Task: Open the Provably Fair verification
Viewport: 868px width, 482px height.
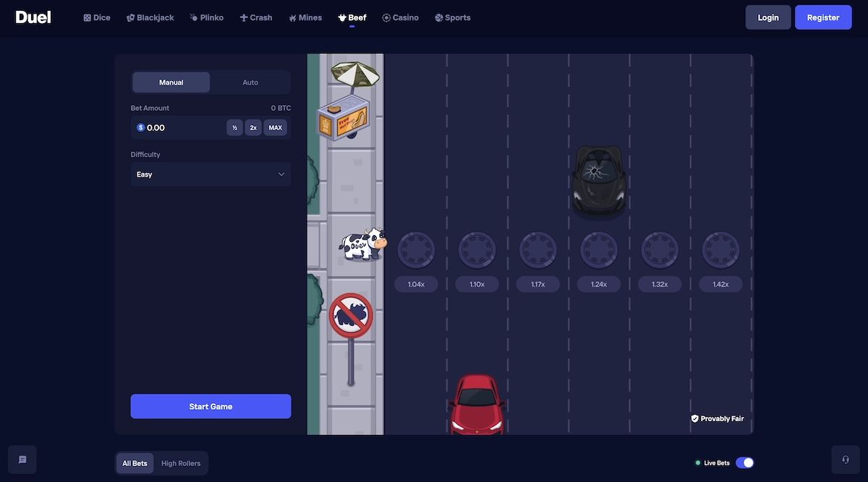Action: [718, 418]
